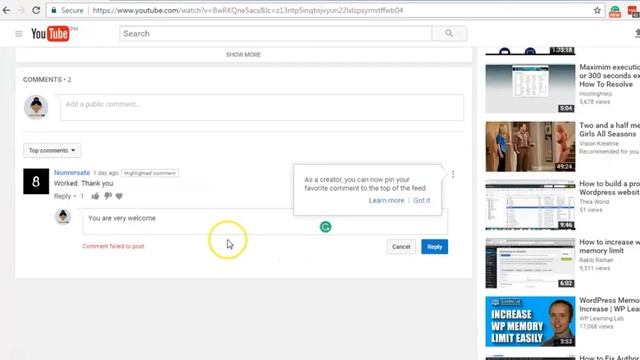Click the Highlighted comment badge
Image resolution: width=640 pixels, height=360 pixels.
150,173
